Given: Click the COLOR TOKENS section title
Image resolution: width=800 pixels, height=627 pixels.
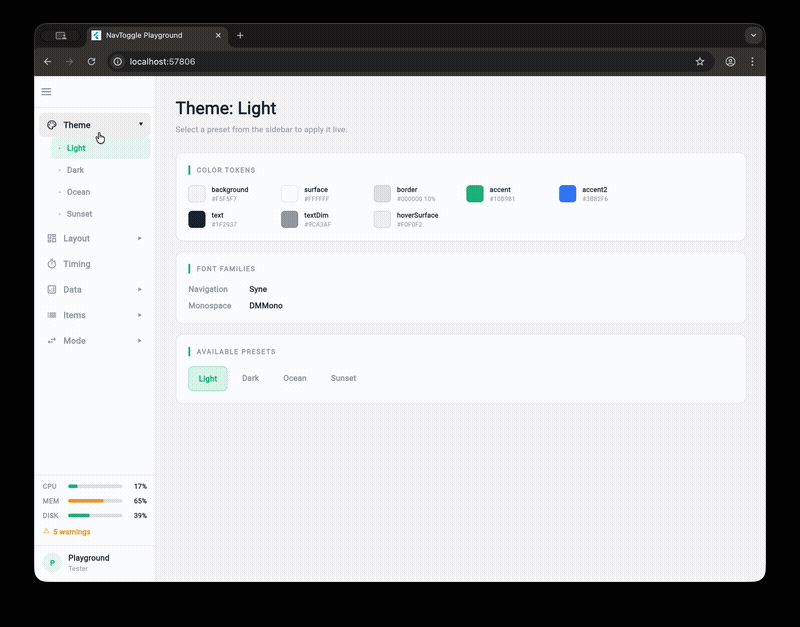Looking at the screenshot, I should [x=226, y=170].
